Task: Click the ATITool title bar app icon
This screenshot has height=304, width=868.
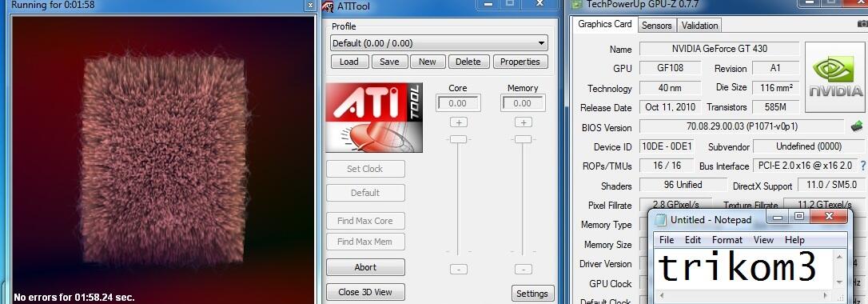Action: (x=328, y=6)
